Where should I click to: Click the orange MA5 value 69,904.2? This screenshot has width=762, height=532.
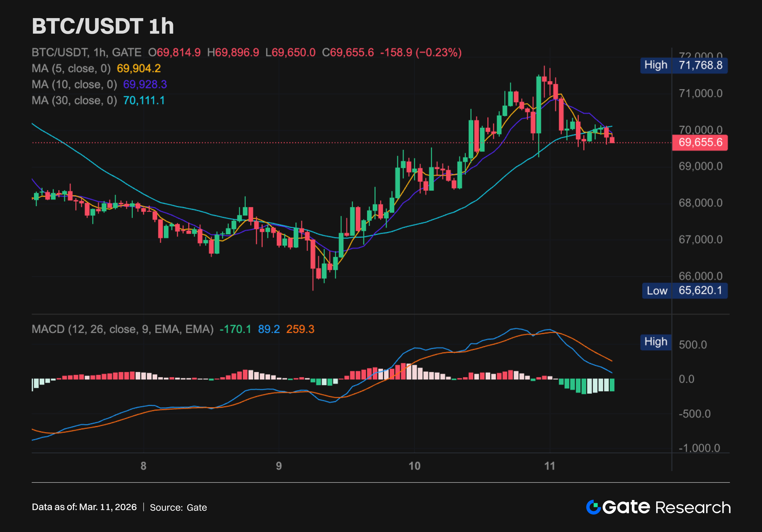coord(139,68)
